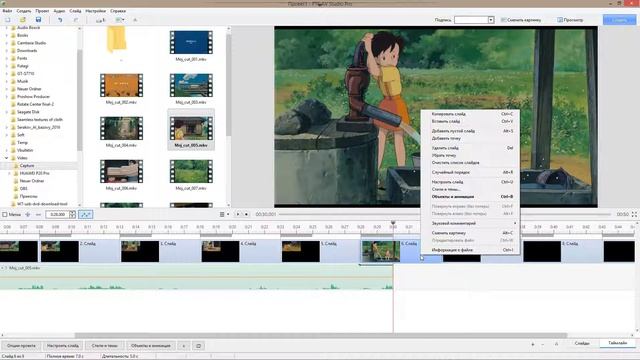Open the Подпись dropdown

[x=491, y=20]
